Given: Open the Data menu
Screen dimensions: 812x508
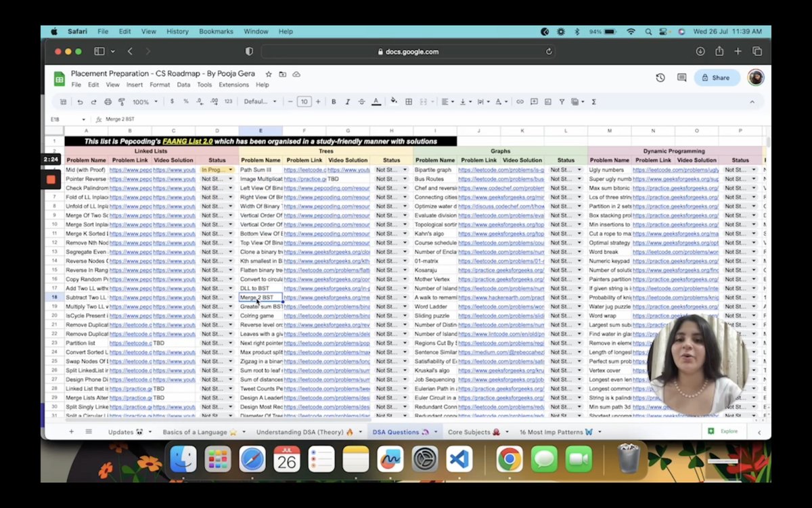Looking at the screenshot, I should [183, 85].
